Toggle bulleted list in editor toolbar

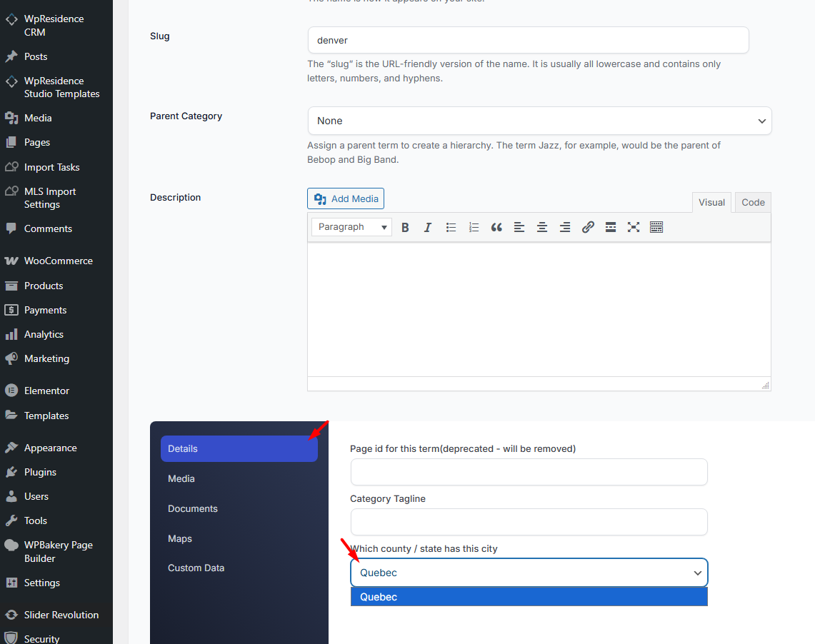point(451,227)
